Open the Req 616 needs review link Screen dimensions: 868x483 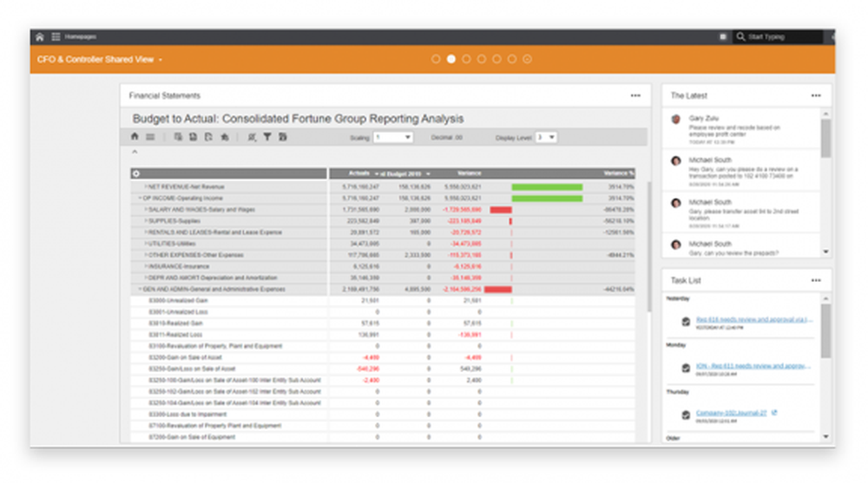point(754,319)
